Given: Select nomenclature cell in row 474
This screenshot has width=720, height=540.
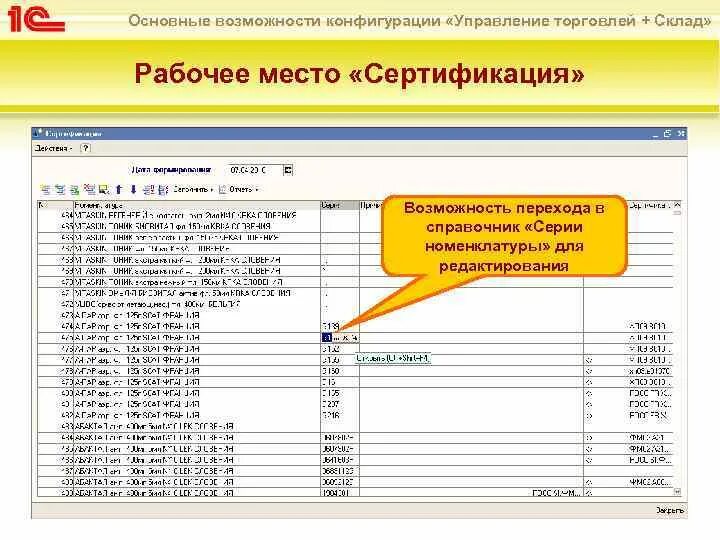Looking at the screenshot, I should click(197, 326).
